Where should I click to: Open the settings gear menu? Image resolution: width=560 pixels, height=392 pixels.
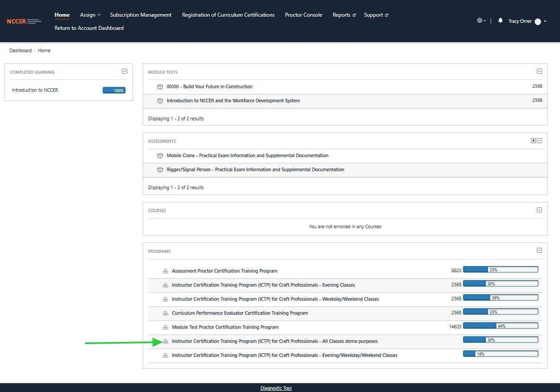[x=479, y=21]
